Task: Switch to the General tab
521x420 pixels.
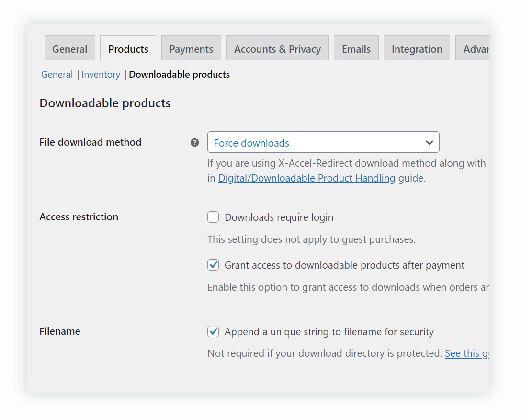Action: (x=69, y=48)
